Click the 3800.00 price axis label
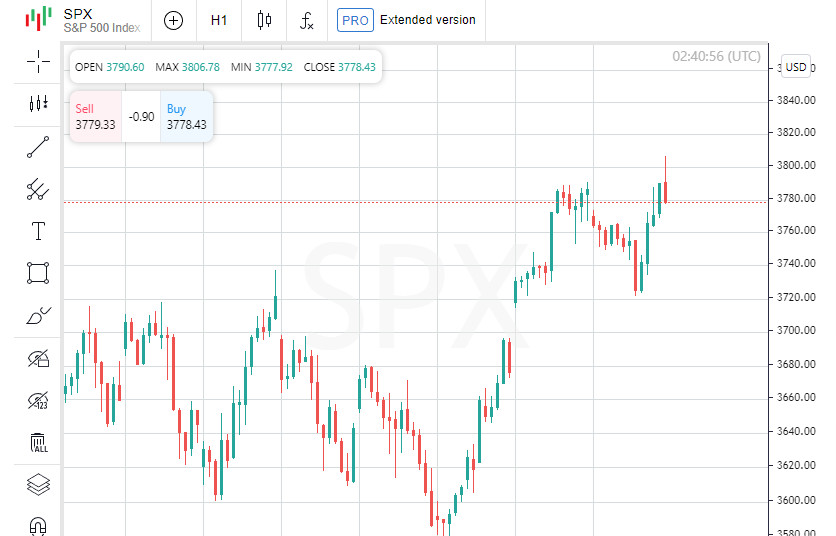 click(796, 165)
